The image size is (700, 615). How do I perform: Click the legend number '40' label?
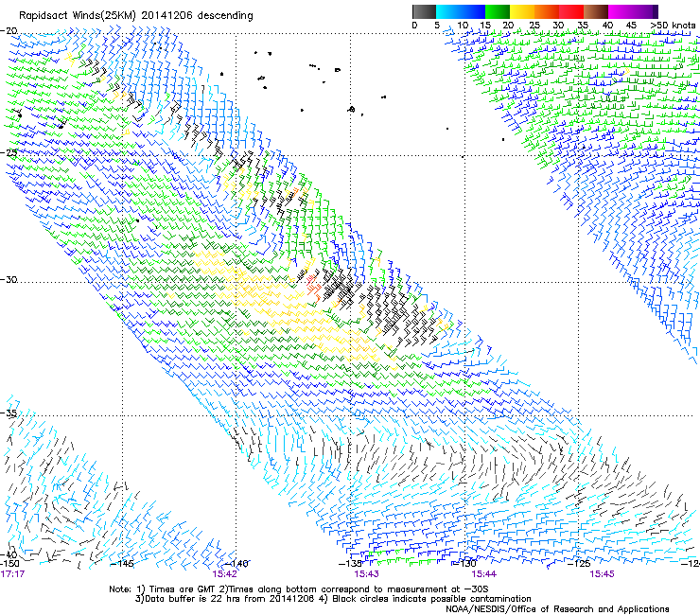(607, 25)
